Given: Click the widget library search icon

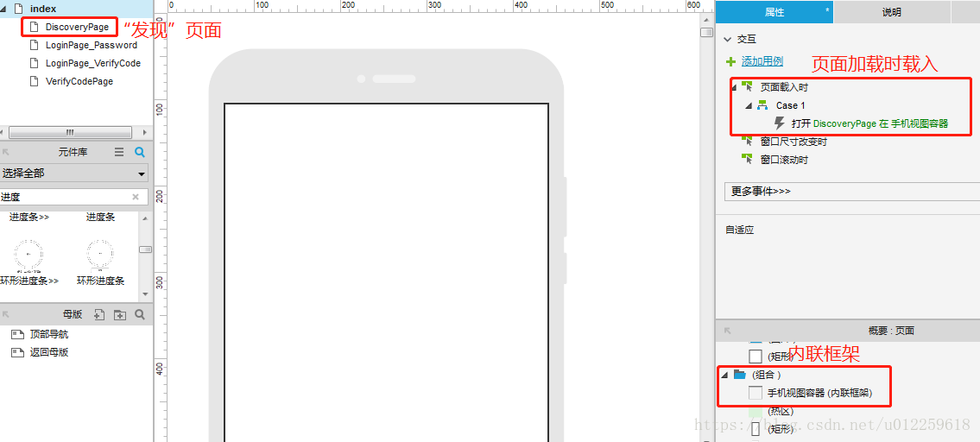Looking at the screenshot, I should [x=139, y=152].
